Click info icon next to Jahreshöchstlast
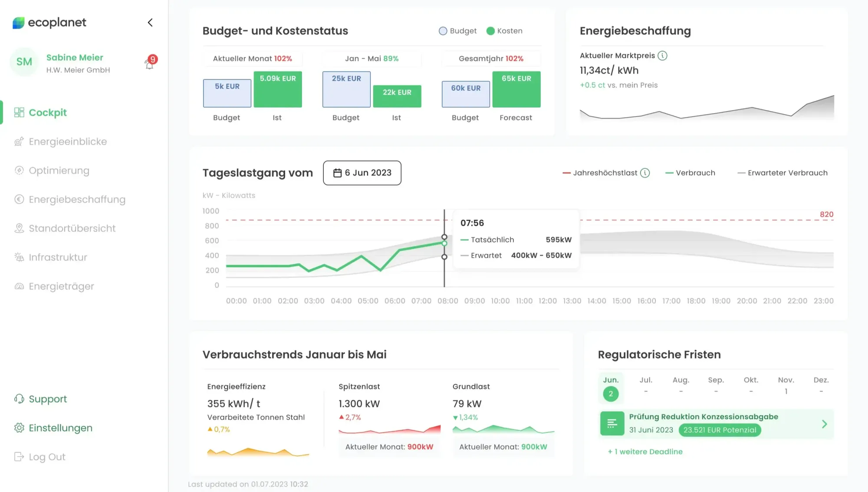 click(645, 173)
